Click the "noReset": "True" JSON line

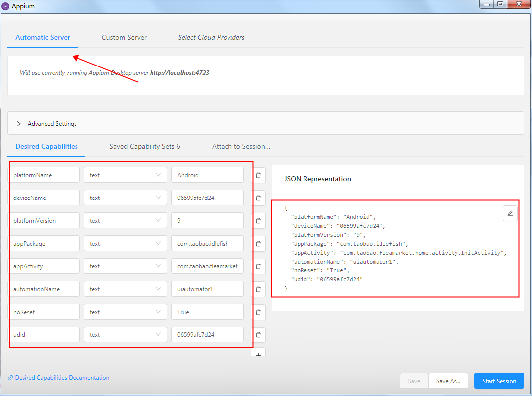click(x=320, y=270)
